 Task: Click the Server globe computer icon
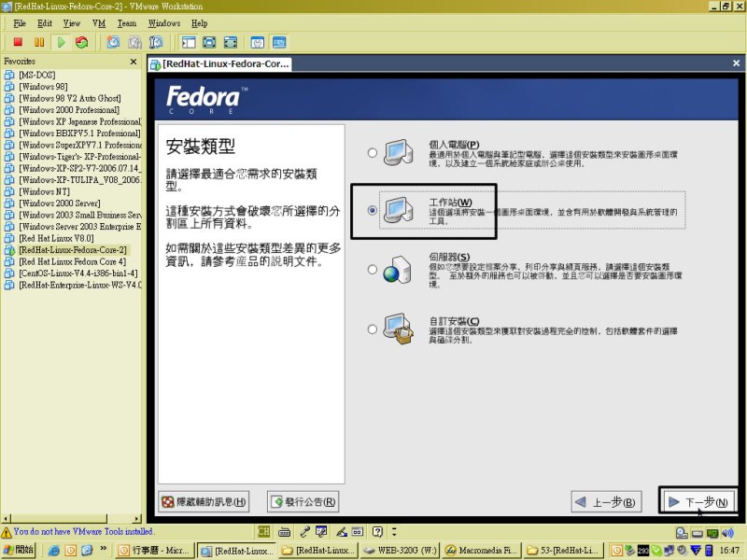[x=398, y=270]
